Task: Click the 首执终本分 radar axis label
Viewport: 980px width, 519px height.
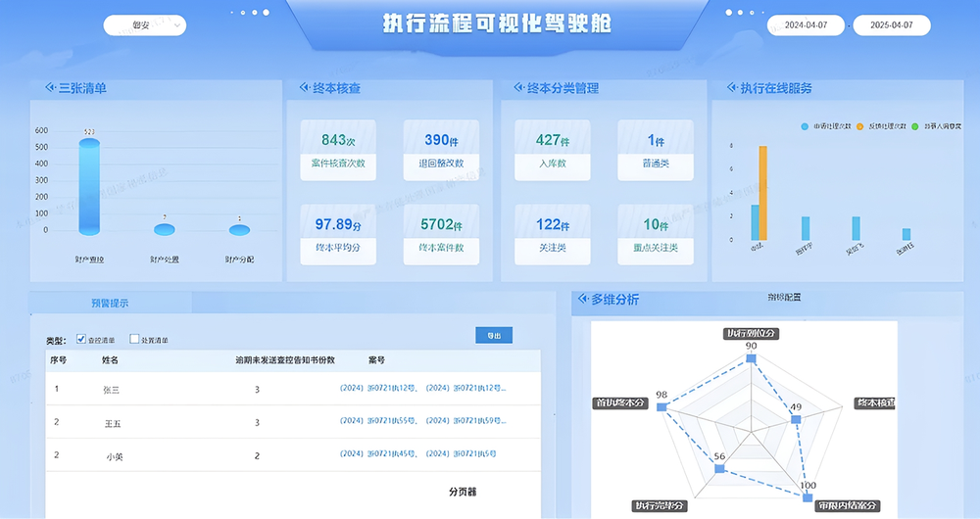Action: [x=619, y=403]
